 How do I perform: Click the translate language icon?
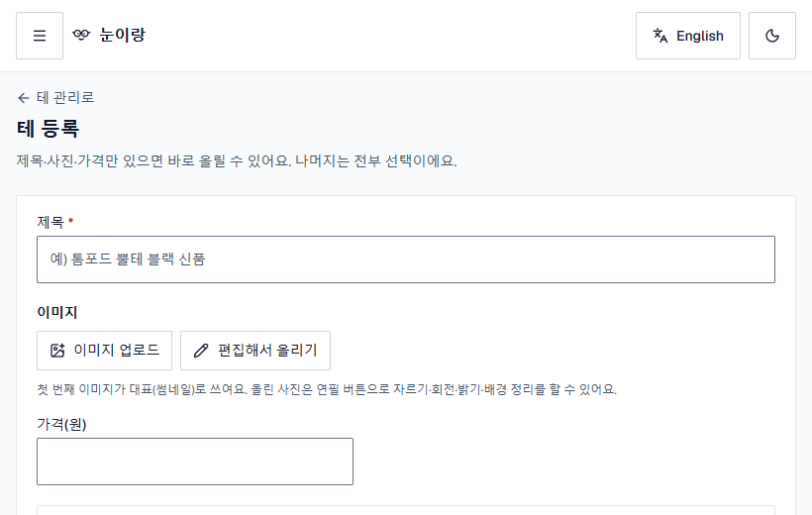click(660, 36)
